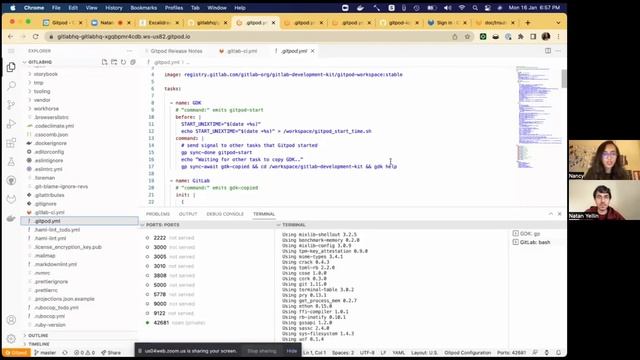Split the editor to the right
Viewport: 640px width, 360px height.
(x=548, y=51)
